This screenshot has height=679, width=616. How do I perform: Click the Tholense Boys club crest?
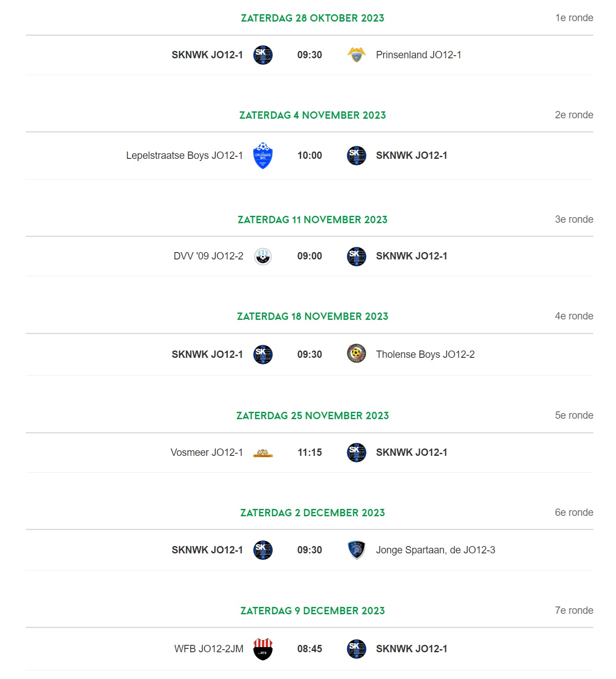tap(356, 354)
